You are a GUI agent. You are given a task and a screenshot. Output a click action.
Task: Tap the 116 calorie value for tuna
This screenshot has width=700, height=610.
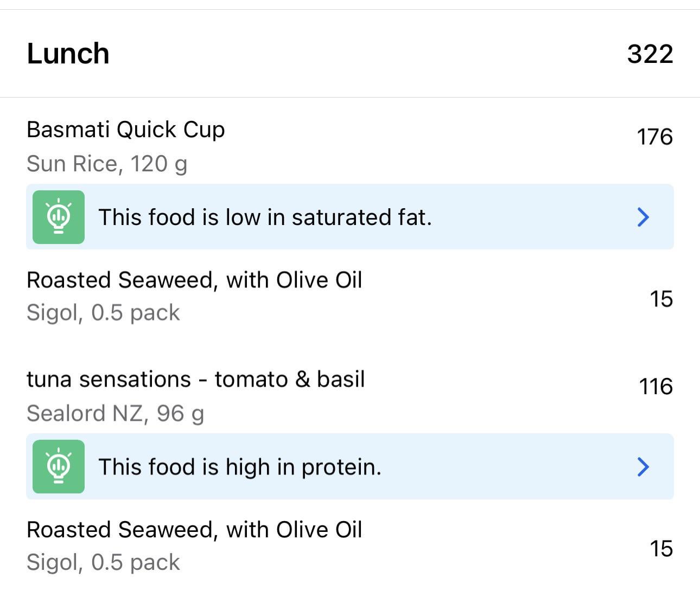(x=656, y=387)
